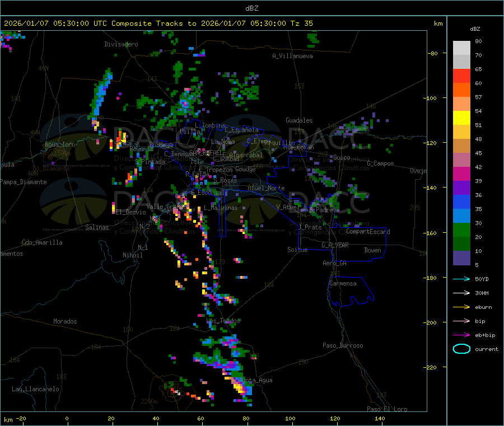
Task: Click the 'Punta_Agua' map label
Action: click(x=257, y=380)
